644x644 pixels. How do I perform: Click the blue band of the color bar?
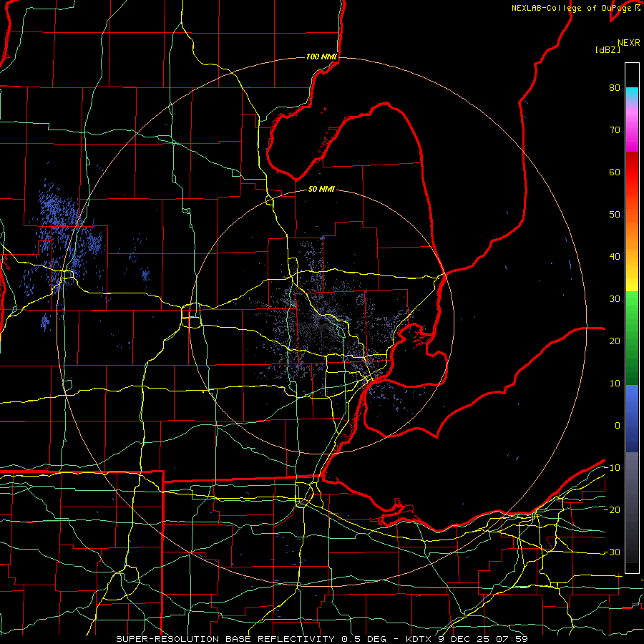[x=632, y=419]
